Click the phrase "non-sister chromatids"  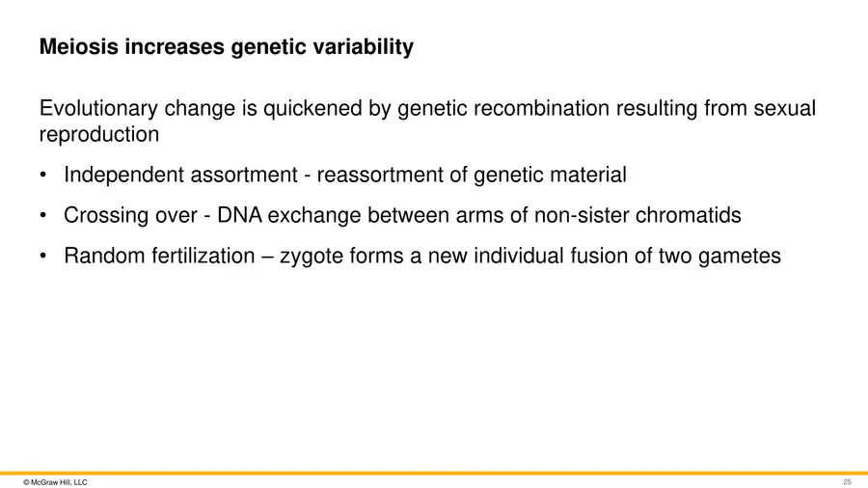point(637,215)
